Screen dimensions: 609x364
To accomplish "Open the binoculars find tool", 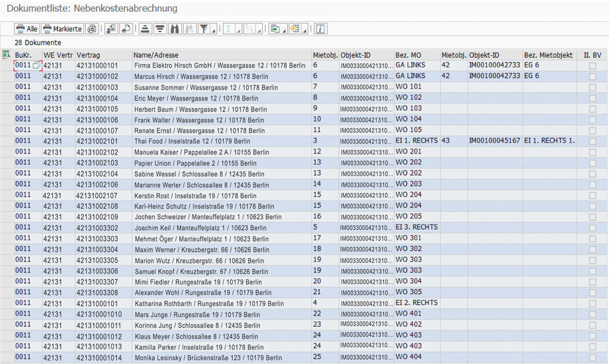I will [175, 29].
